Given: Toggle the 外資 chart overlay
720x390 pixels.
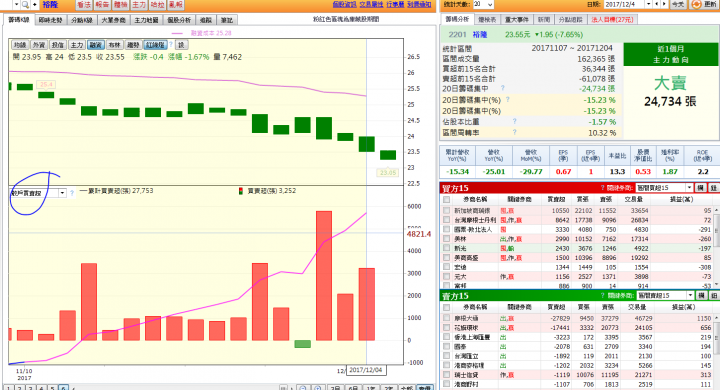Looking at the screenshot, I should pos(39,45).
